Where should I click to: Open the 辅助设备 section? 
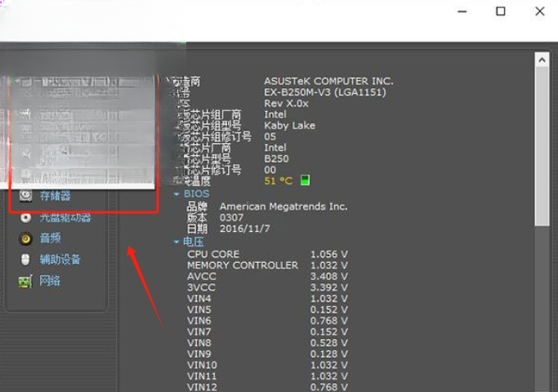coord(60,260)
